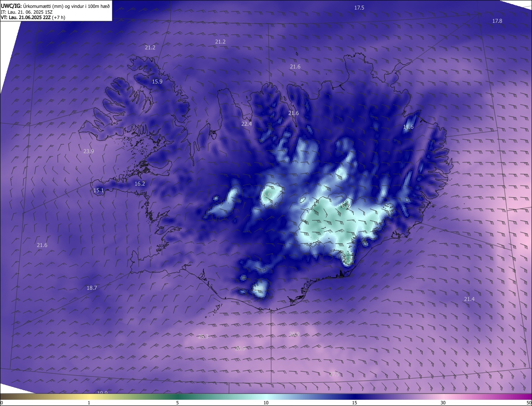Click the 15.9 value over the Westfjords
The width and height of the screenshot is (532, 406).
157,82
